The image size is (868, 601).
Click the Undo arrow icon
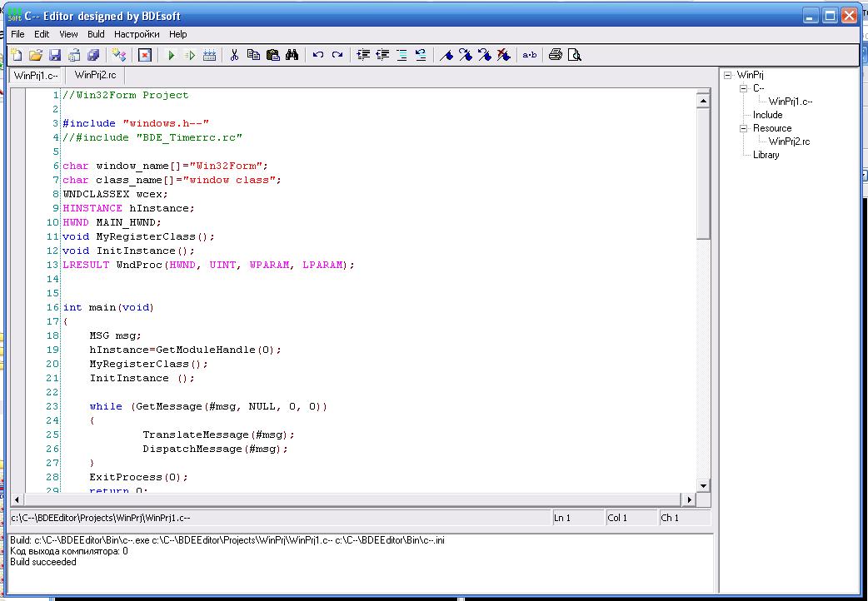(x=317, y=55)
